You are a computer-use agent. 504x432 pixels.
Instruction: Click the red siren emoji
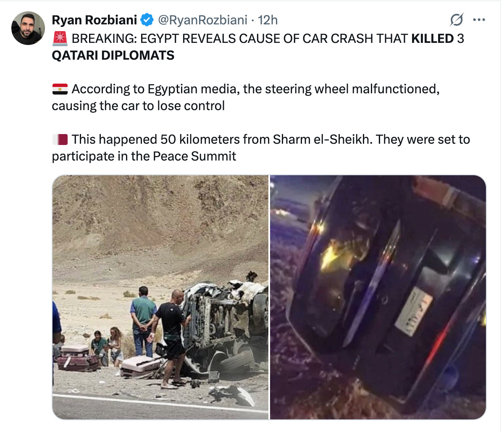click(x=60, y=39)
